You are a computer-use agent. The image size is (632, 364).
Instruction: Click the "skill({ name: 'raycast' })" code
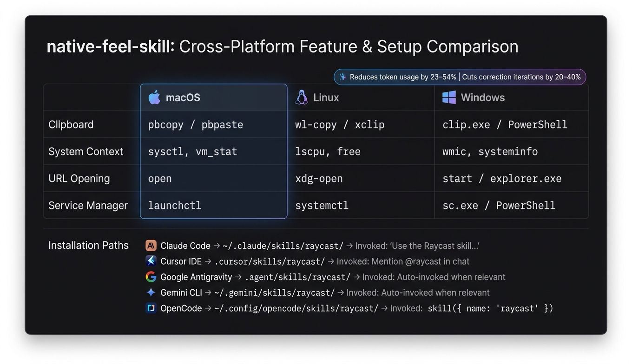(490, 308)
